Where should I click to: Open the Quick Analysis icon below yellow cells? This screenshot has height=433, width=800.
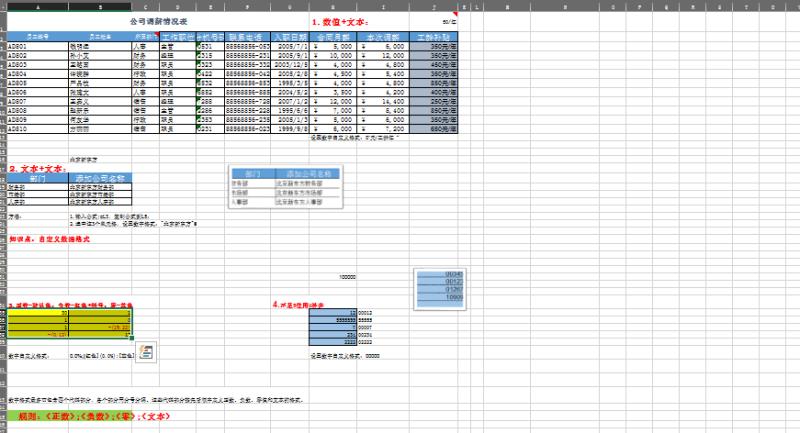click(x=146, y=352)
